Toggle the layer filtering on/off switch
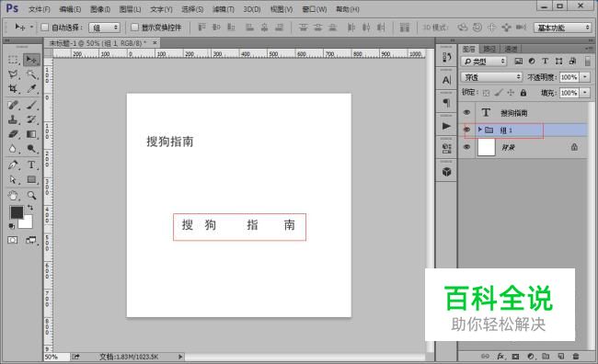 587,61
